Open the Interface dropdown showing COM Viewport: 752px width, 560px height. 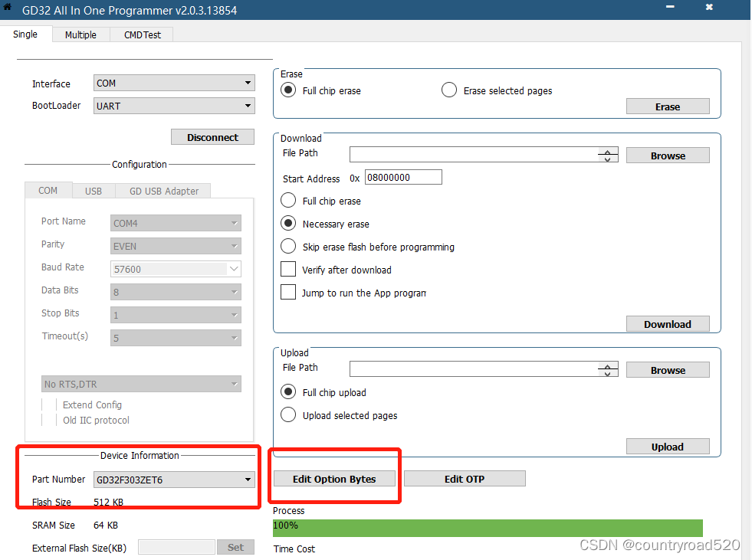tap(174, 83)
